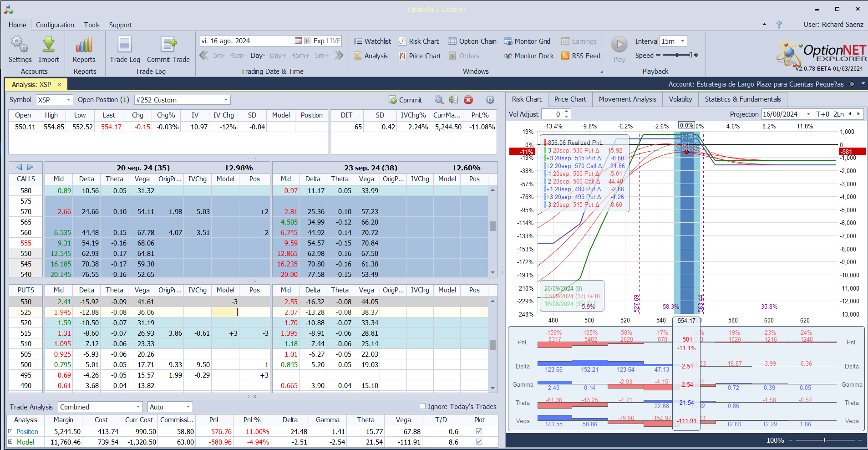The image size is (868, 450).
Task: Open the Risk Chart window from the ribbon
Action: [x=419, y=41]
